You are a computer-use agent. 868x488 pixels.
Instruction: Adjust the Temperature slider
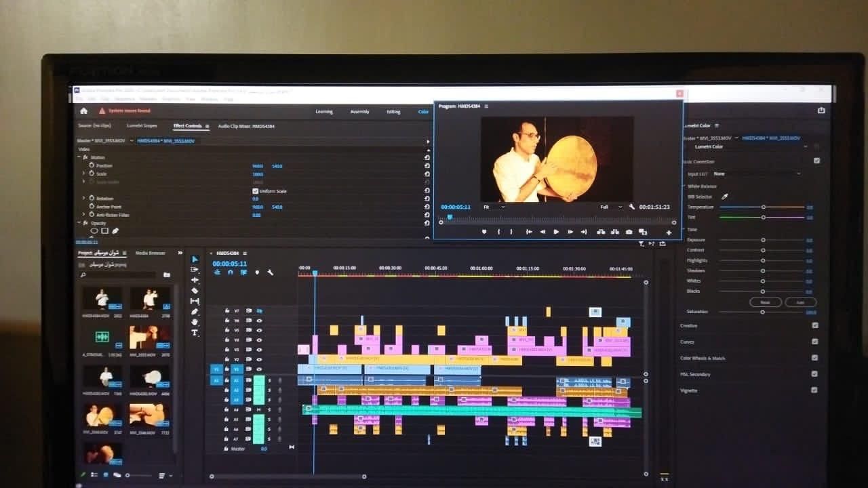pyautogui.click(x=762, y=207)
